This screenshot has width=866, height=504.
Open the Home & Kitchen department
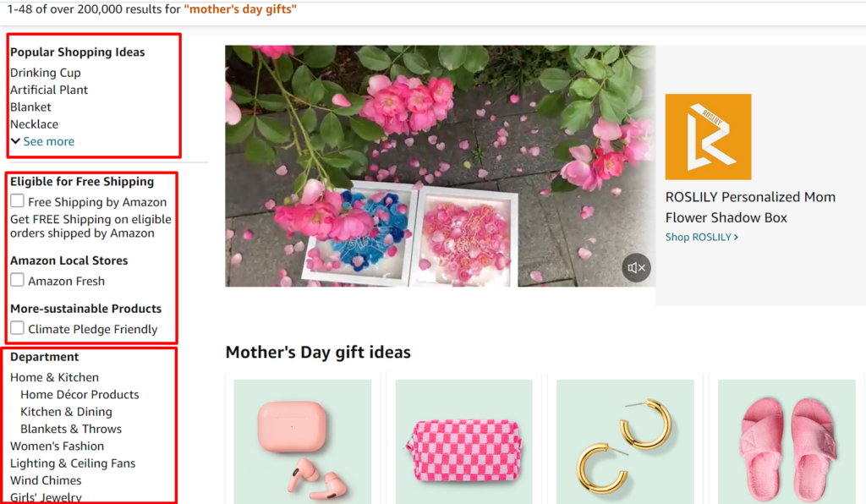pos(54,377)
